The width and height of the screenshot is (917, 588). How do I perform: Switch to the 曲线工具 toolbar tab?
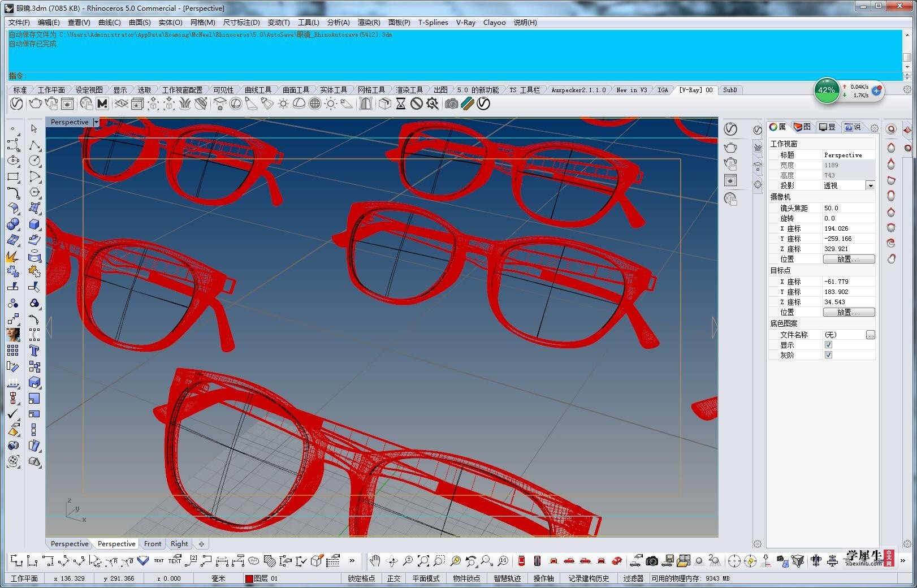tap(258, 90)
